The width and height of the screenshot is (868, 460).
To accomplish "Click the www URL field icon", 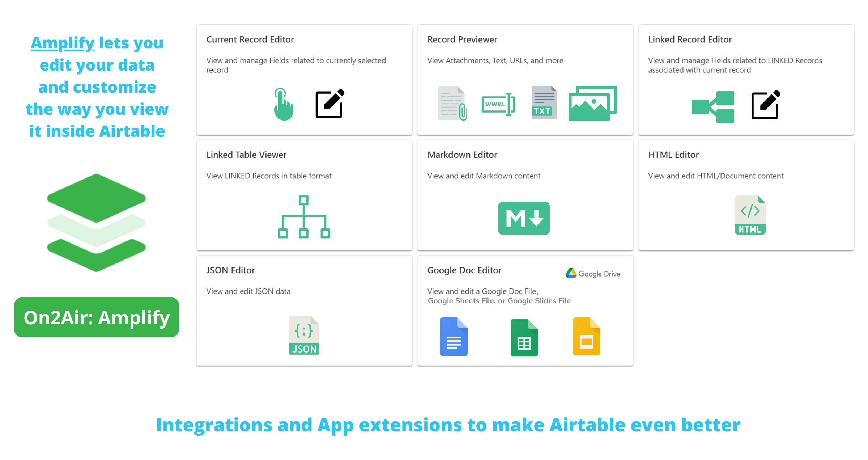I will click(498, 104).
